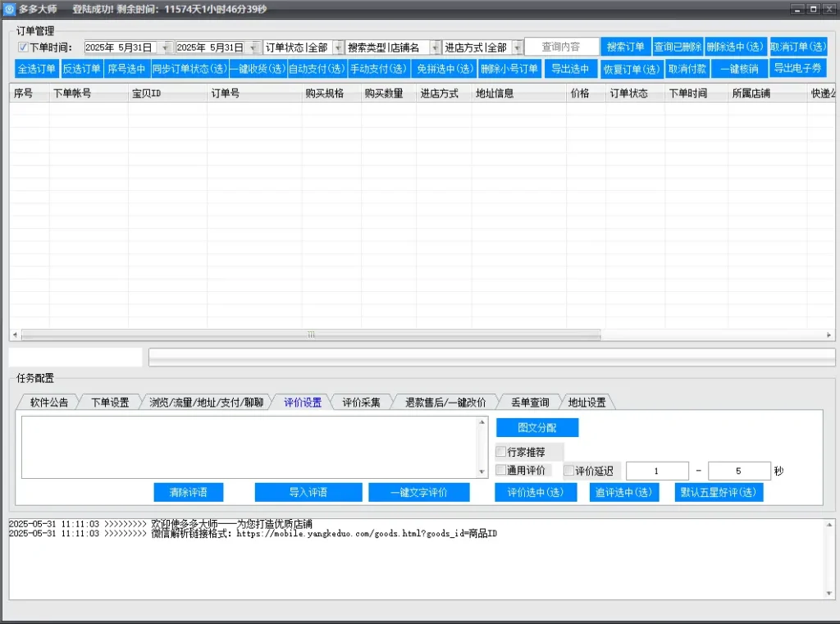The height and width of the screenshot is (624, 840).
Task: Switch to the 评价采集 tab
Action: coord(362,403)
